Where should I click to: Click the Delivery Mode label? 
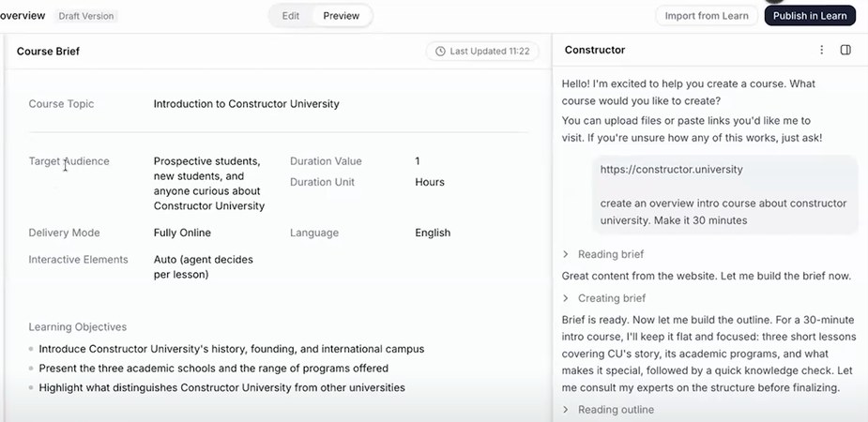[64, 233]
